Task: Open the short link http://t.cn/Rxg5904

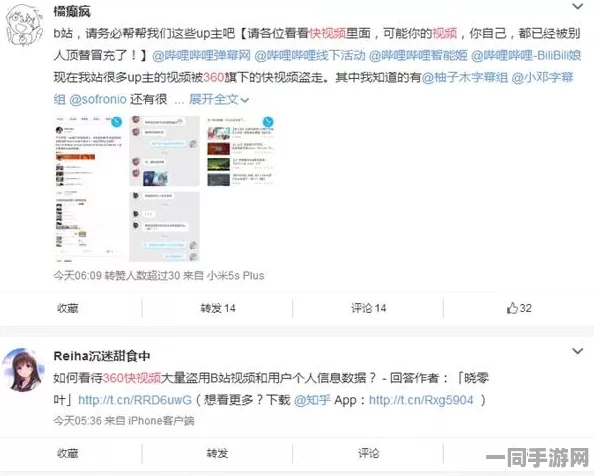Action: [x=421, y=400]
